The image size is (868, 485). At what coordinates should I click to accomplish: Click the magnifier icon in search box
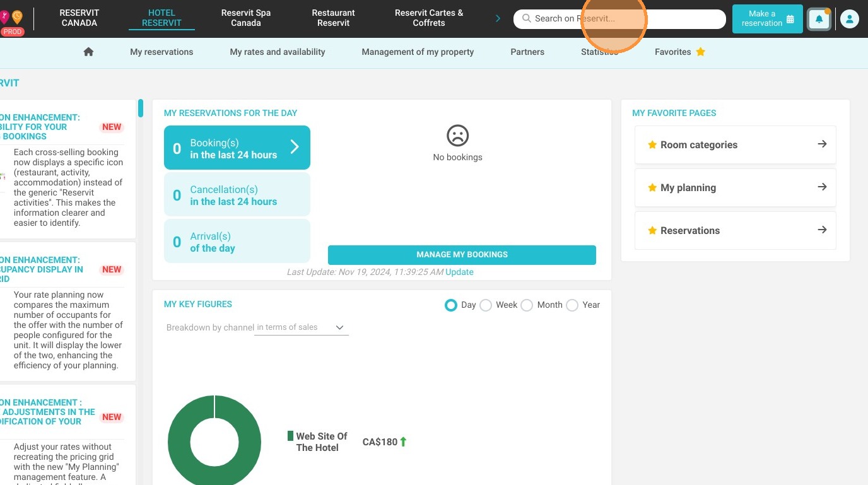tap(526, 18)
